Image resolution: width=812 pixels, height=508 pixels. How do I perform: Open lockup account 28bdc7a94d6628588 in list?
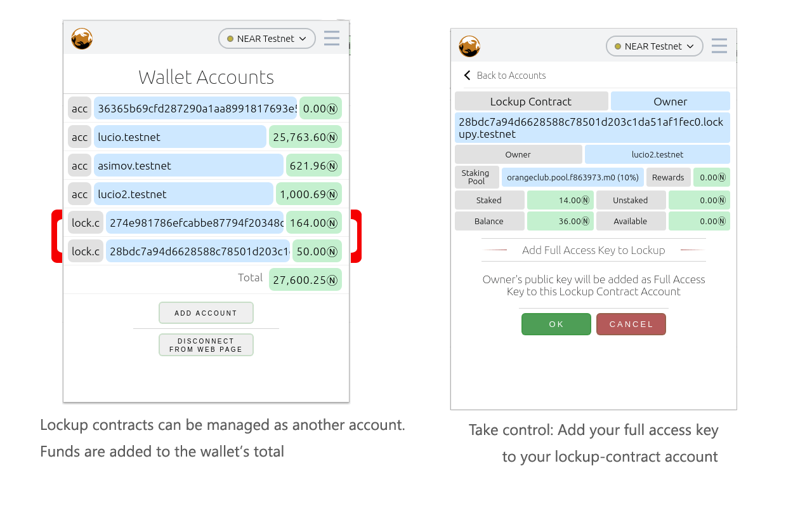pyautogui.click(x=198, y=251)
